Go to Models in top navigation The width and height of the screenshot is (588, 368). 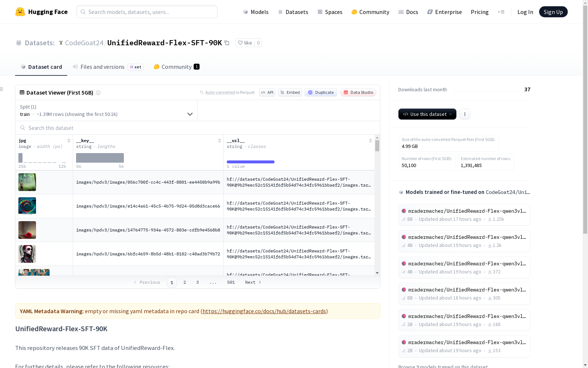pyautogui.click(x=256, y=12)
